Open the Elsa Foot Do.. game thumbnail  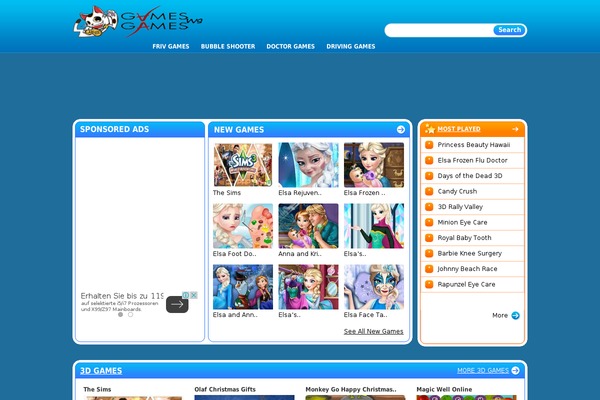coord(243,226)
